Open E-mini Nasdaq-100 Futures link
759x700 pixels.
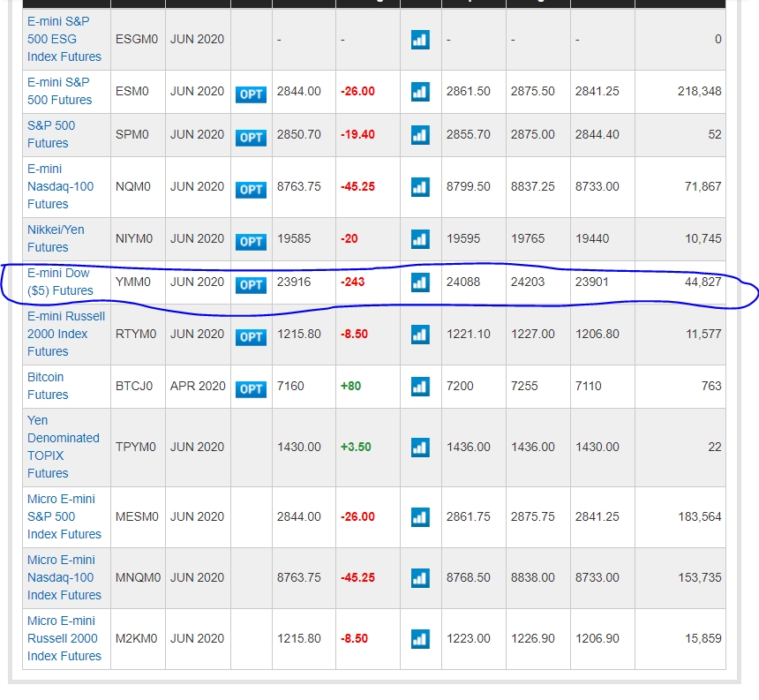(60, 186)
